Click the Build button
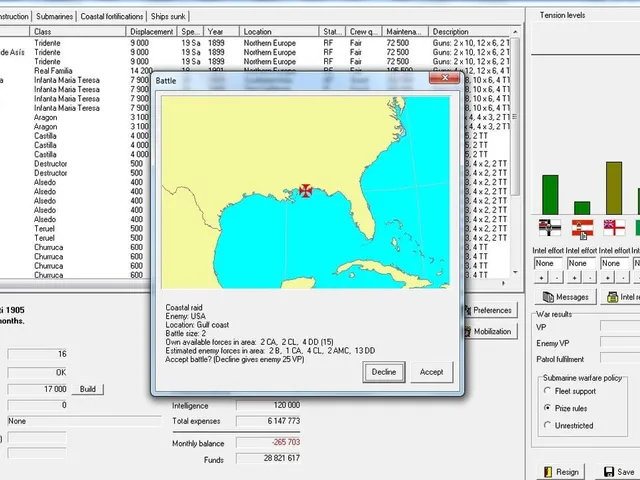Screen dimensions: 640x480 tap(88, 389)
